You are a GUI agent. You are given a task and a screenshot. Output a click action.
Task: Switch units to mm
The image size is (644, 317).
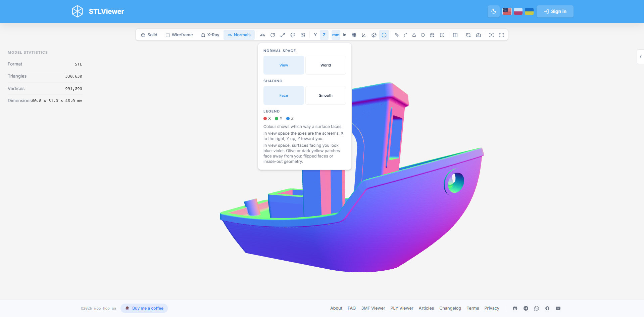336,35
